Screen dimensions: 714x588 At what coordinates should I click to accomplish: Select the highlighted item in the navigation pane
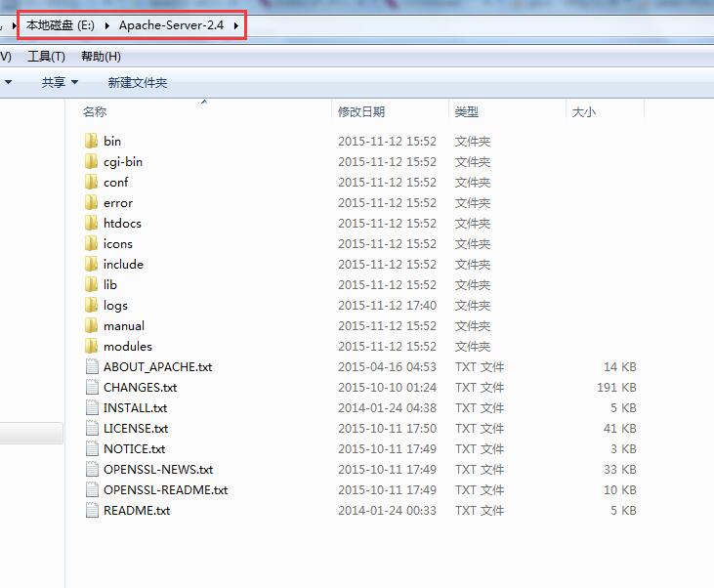[x=31, y=433]
